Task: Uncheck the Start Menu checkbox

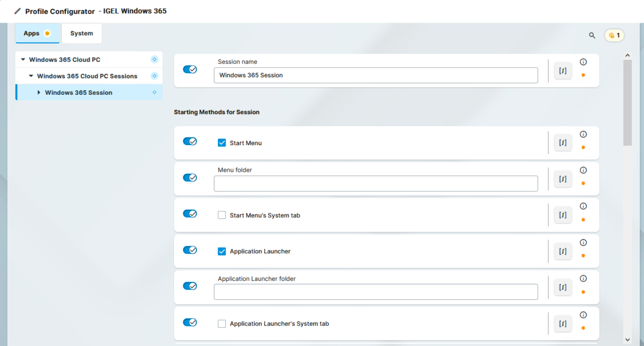Action: [222, 143]
